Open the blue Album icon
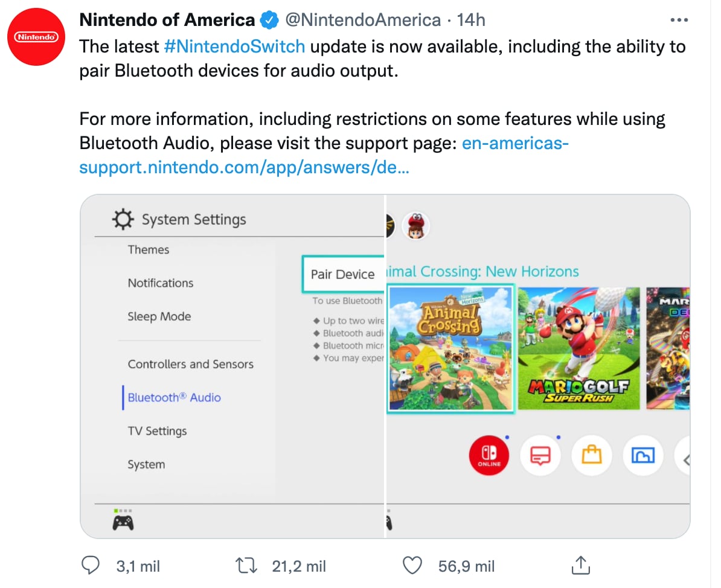 tap(643, 456)
